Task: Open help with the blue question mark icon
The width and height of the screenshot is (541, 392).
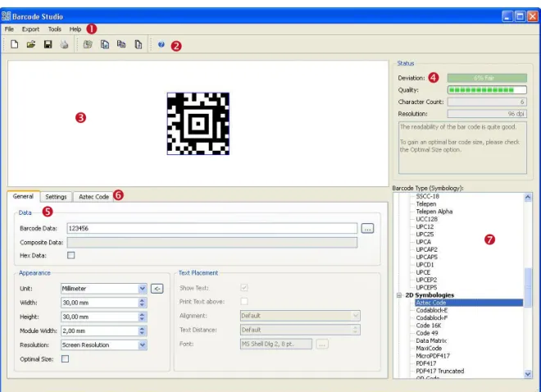Action: [161, 44]
